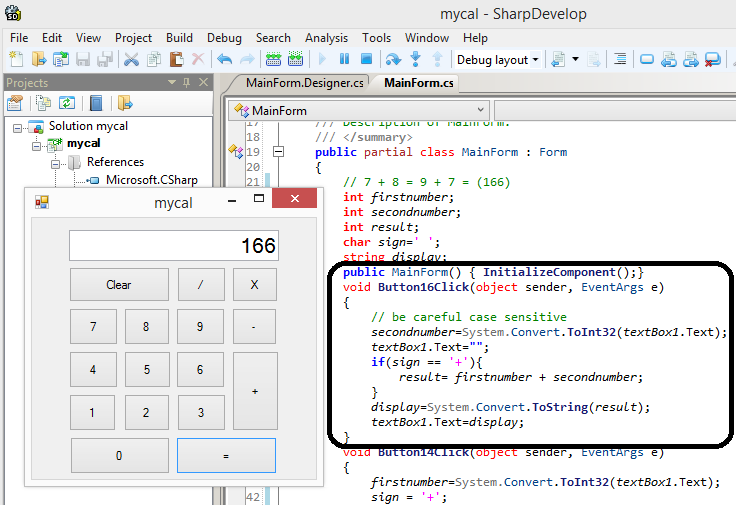This screenshot has width=736, height=505.
Task: Click the Paste clipboard icon
Action: [176, 60]
